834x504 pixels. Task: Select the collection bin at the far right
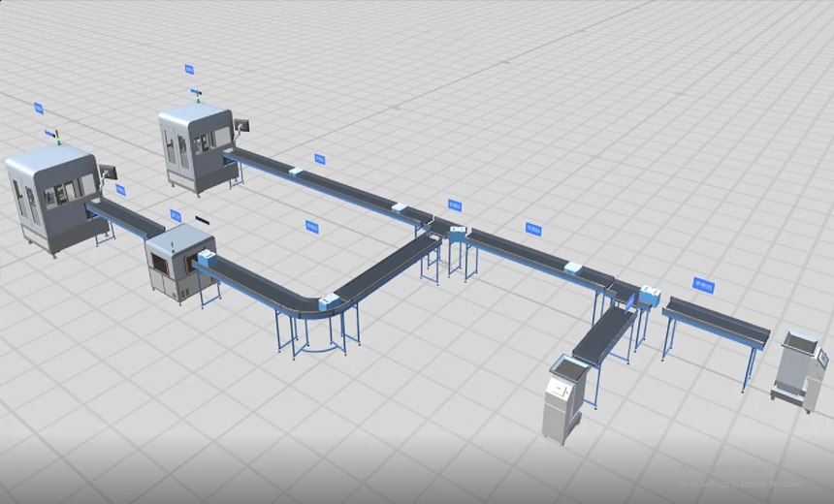[800, 370]
